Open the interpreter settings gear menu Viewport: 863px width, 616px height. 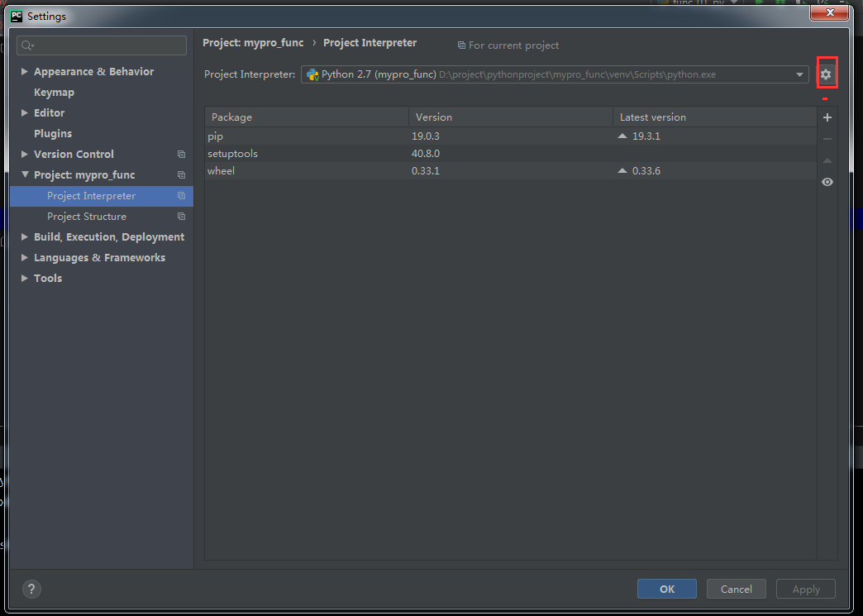point(826,74)
